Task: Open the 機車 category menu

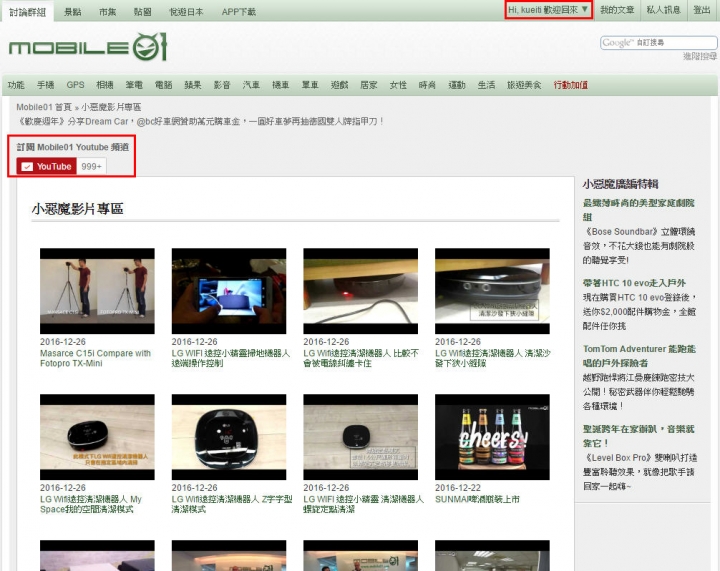Action: (x=281, y=85)
